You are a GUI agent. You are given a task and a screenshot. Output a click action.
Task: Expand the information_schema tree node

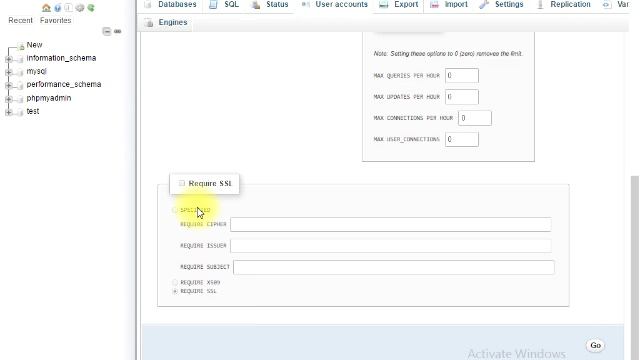pyautogui.click(x=8, y=59)
